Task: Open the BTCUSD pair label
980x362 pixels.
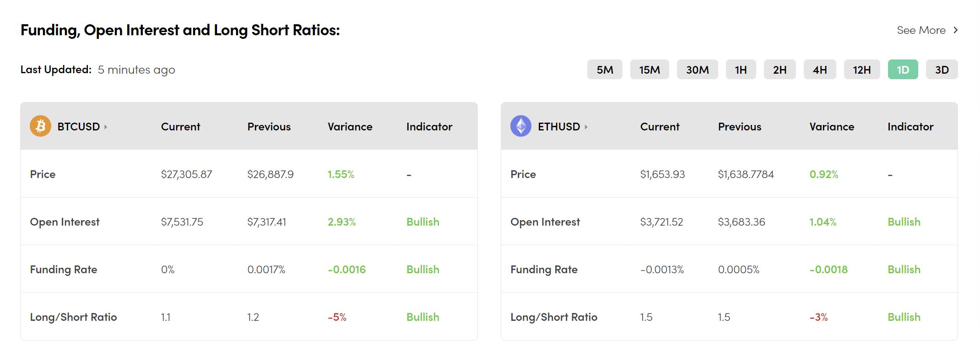Action: click(78, 127)
